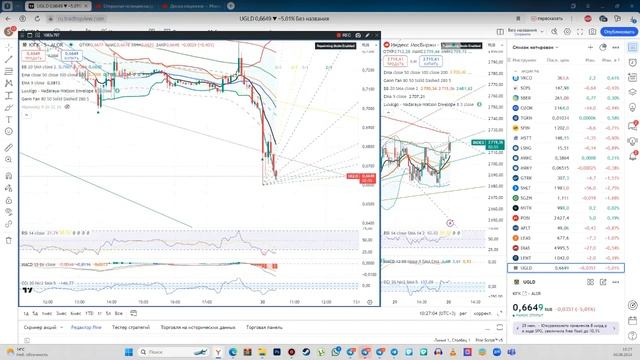
Task: Remove drawings with the trash icon
Action: (x=9, y=240)
